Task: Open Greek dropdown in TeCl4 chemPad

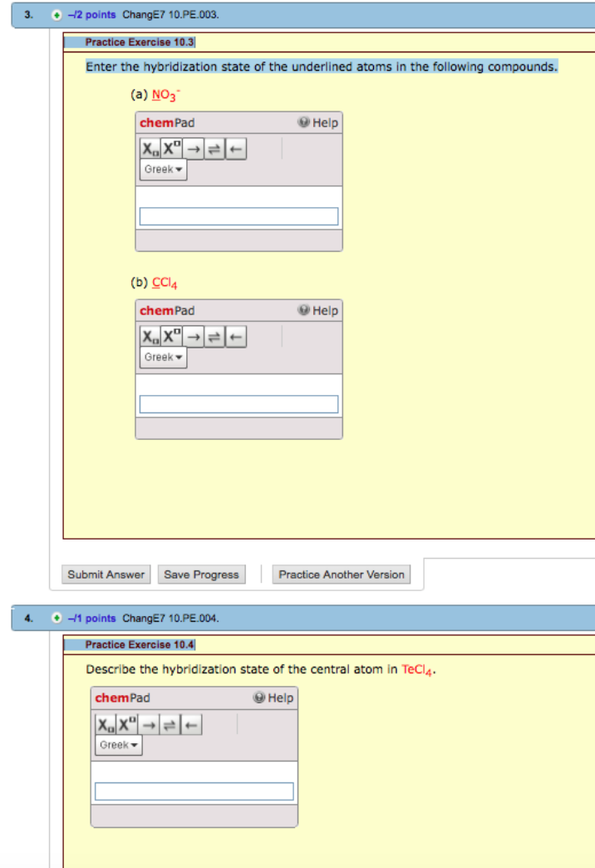Action: coord(118,745)
